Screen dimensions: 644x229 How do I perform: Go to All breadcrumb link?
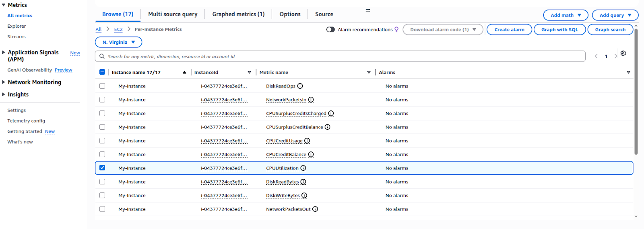[x=99, y=29]
